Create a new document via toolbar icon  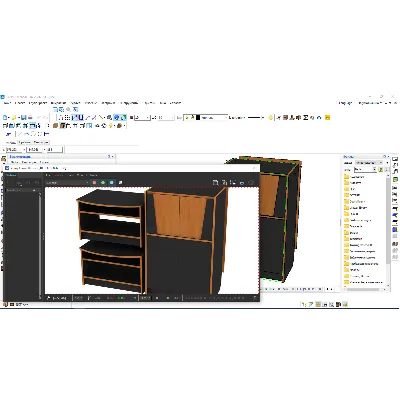tap(6, 117)
